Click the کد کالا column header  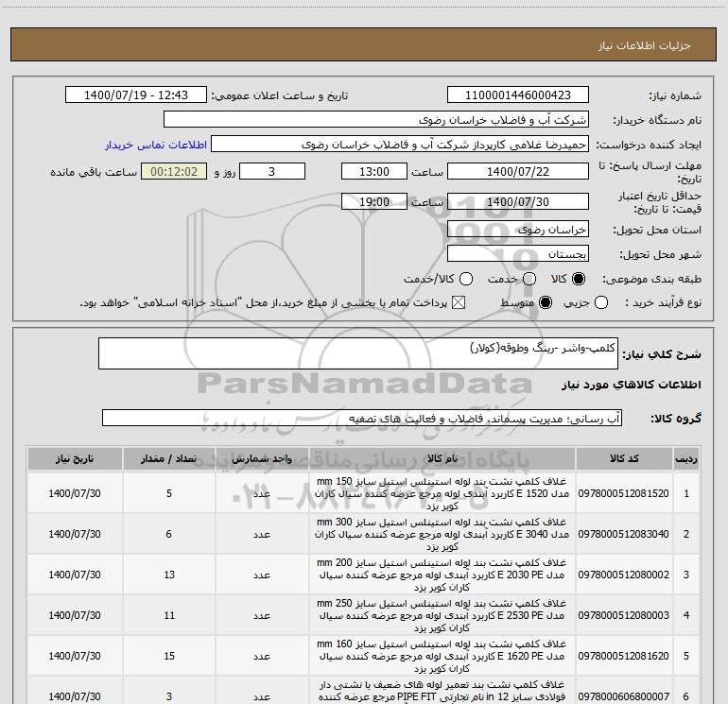point(624,459)
